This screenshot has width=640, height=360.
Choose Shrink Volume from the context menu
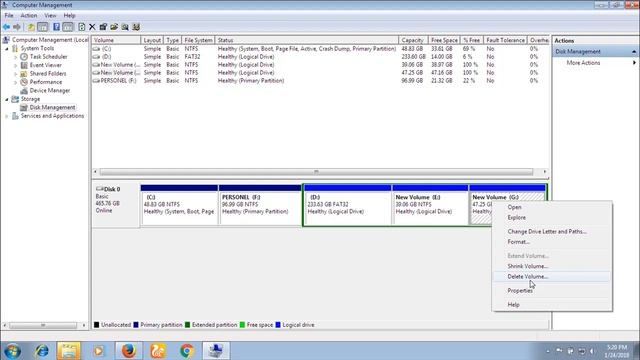click(527, 266)
